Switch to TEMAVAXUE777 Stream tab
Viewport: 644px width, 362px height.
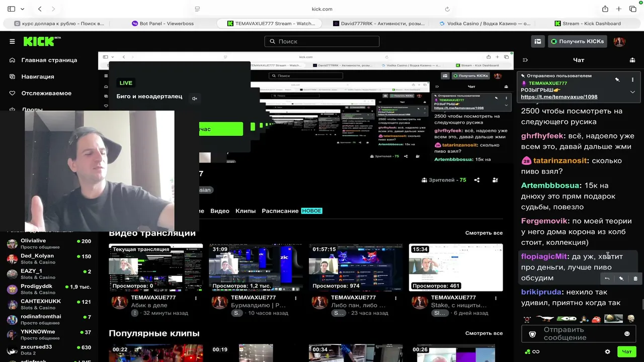[x=271, y=23]
